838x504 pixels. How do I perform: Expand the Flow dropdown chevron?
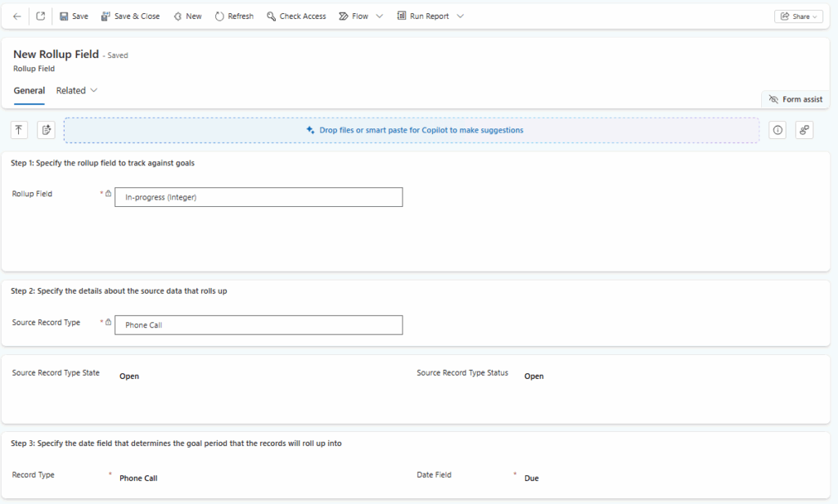tap(380, 16)
